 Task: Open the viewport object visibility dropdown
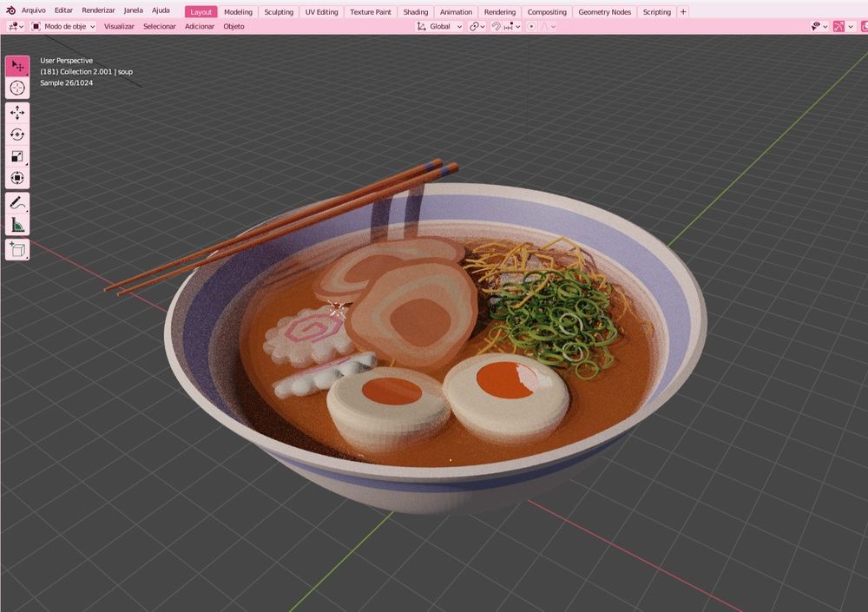pos(819,27)
